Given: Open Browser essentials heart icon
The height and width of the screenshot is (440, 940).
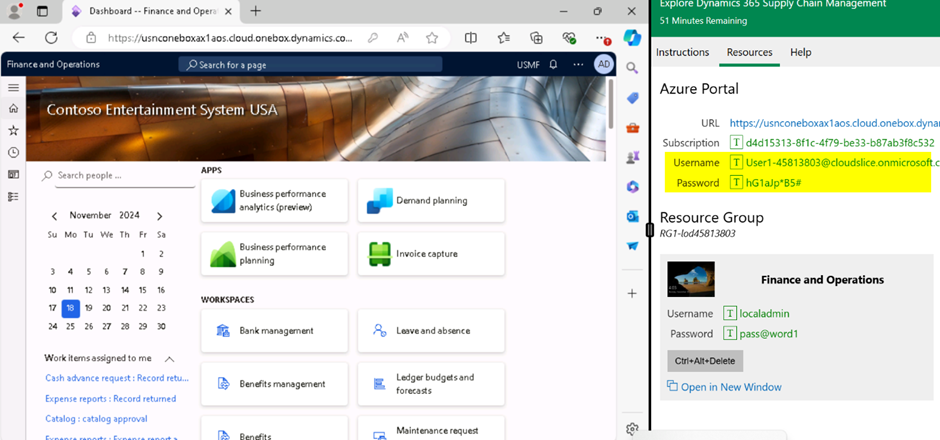Looking at the screenshot, I should coord(569,38).
